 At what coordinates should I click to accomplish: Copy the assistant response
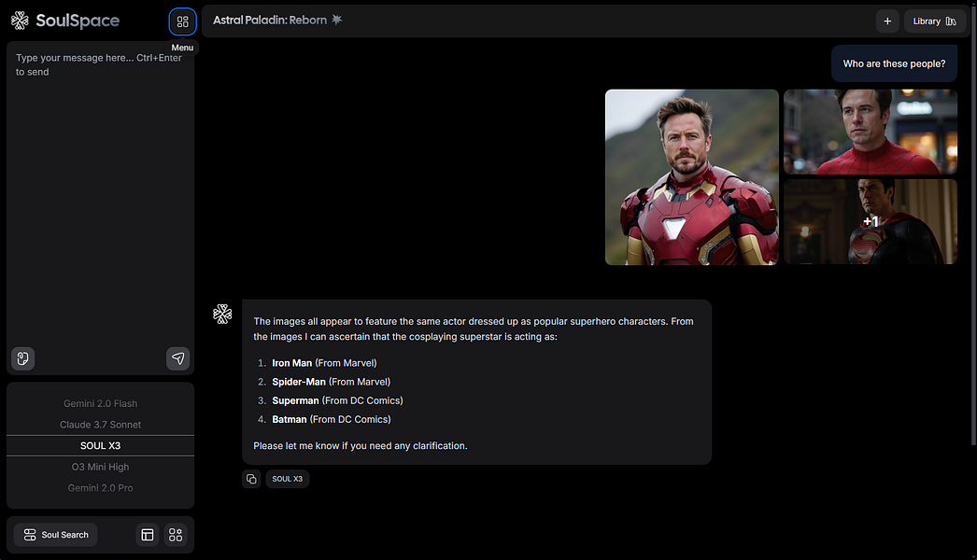[x=251, y=479]
